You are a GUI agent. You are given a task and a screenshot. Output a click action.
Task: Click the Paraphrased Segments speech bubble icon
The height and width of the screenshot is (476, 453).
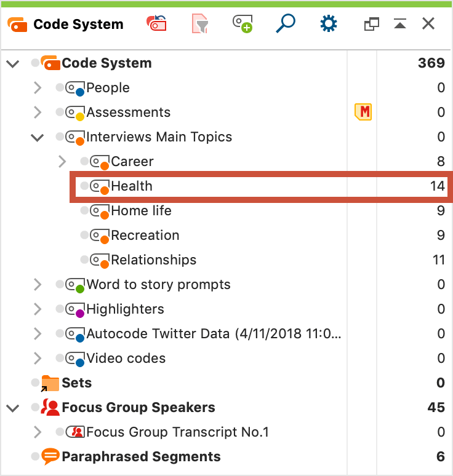(x=50, y=456)
